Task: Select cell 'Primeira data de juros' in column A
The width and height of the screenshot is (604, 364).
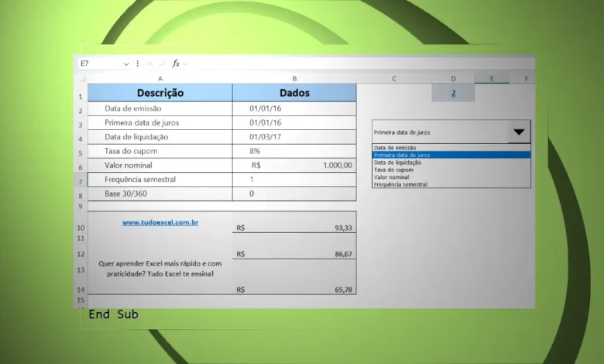Action: [x=160, y=123]
